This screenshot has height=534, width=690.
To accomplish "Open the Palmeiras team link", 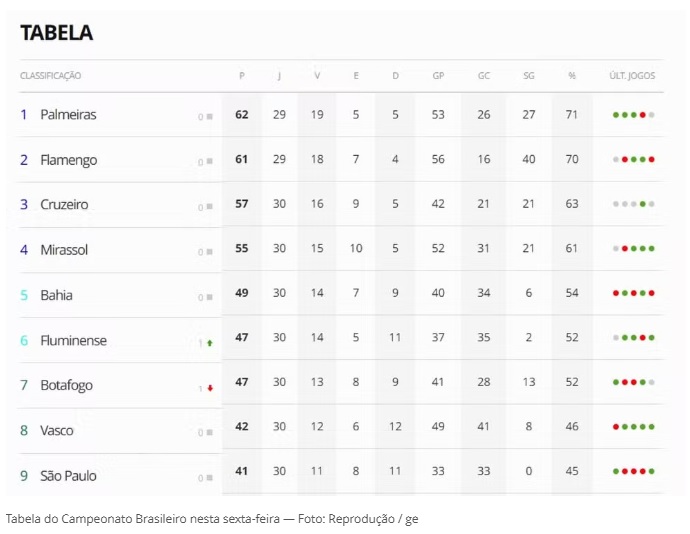I will tap(68, 115).
